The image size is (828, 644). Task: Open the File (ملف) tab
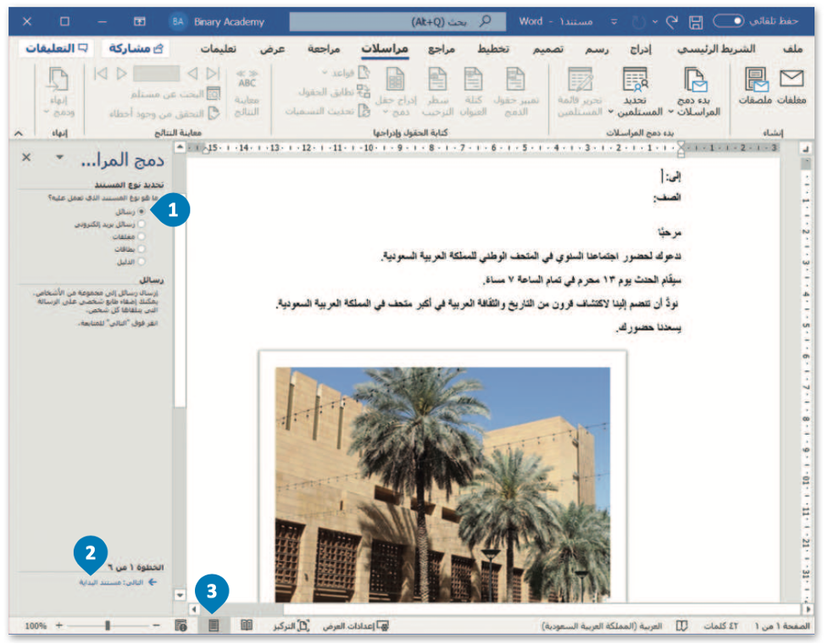click(792, 48)
